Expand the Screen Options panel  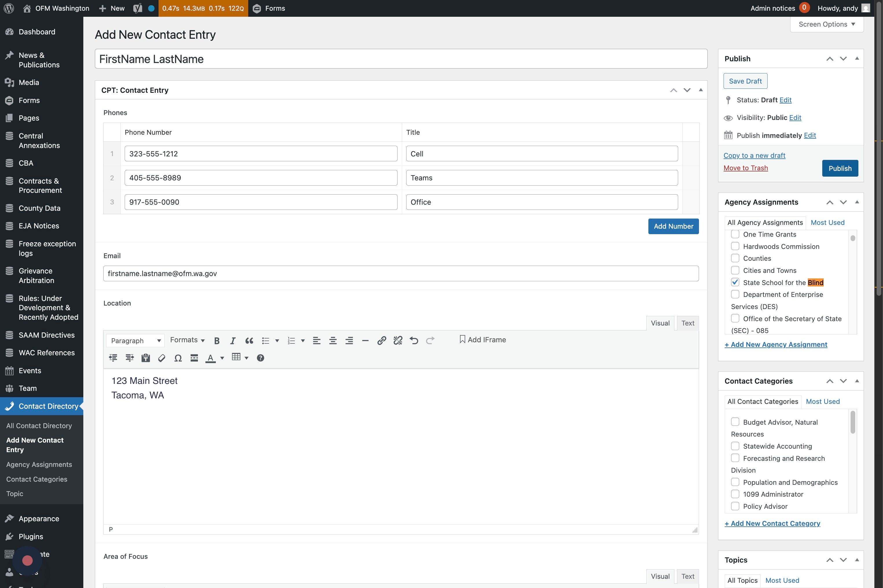pos(826,24)
